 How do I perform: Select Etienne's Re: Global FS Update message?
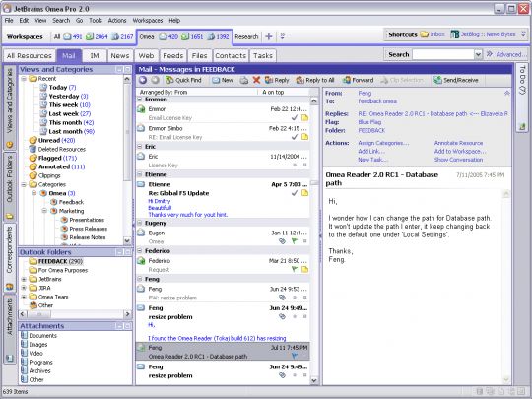click(x=223, y=199)
